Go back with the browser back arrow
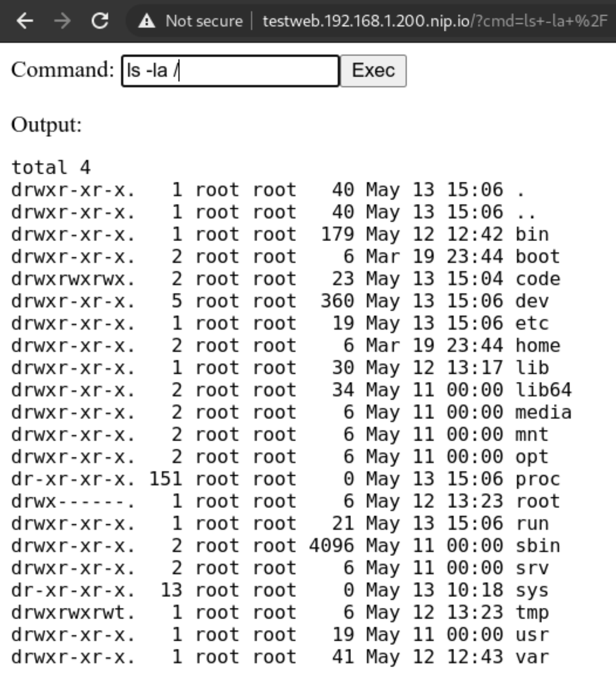 tap(25, 20)
